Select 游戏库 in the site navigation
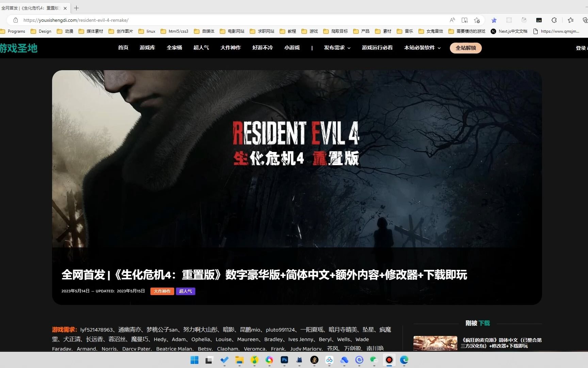The width and height of the screenshot is (588, 368). coord(147,48)
